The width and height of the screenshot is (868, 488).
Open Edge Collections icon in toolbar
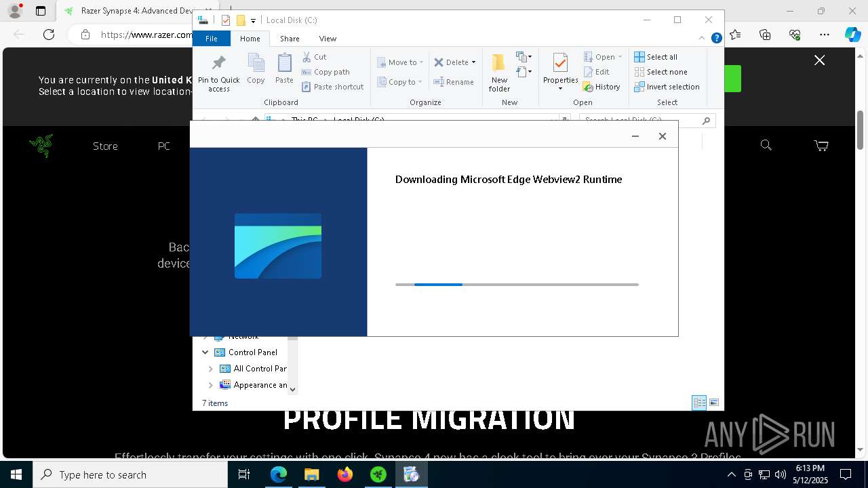click(765, 35)
